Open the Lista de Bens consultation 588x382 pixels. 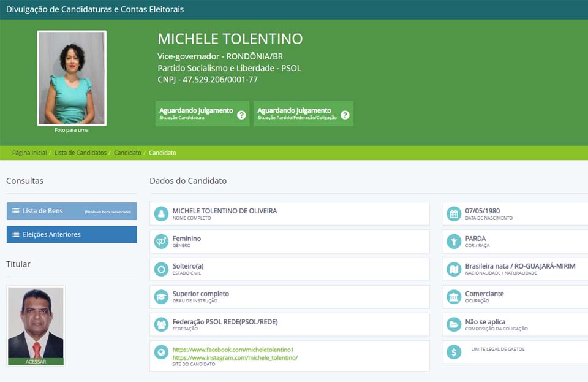point(72,211)
